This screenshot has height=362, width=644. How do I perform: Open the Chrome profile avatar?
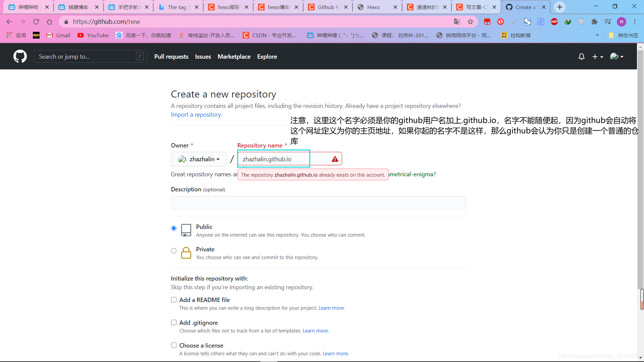(x=622, y=22)
